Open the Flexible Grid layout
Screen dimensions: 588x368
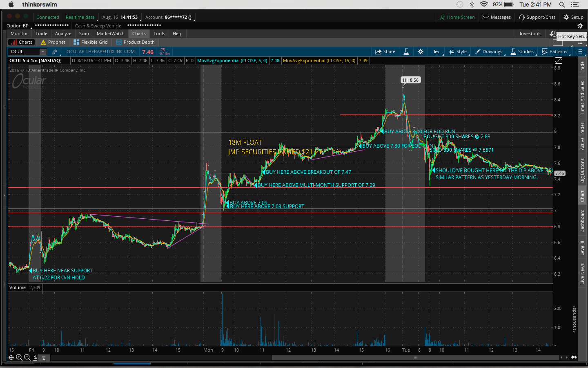click(x=91, y=42)
